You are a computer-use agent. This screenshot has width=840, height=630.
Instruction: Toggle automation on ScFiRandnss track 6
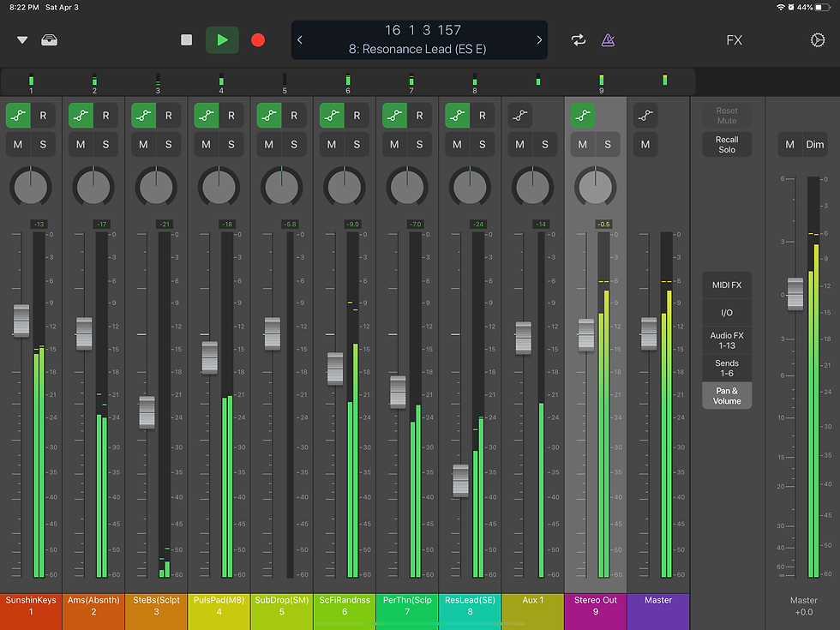pyautogui.click(x=332, y=115)
